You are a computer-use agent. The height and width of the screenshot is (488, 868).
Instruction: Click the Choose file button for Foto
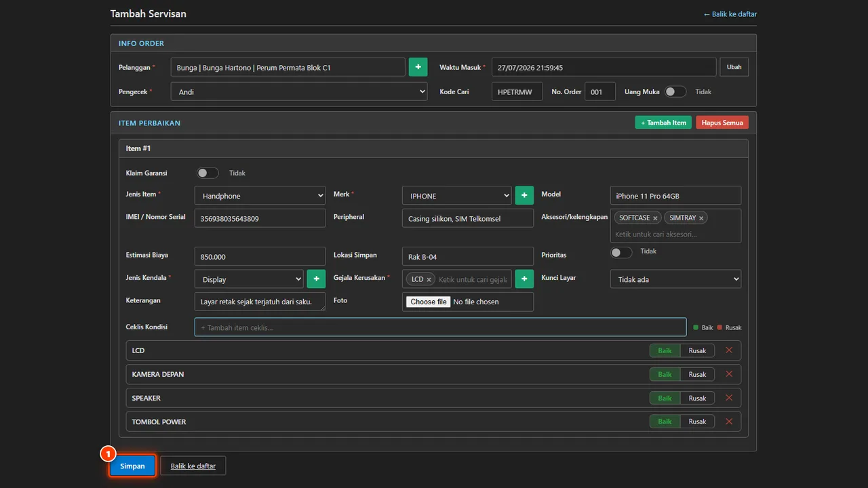(429, 302)
